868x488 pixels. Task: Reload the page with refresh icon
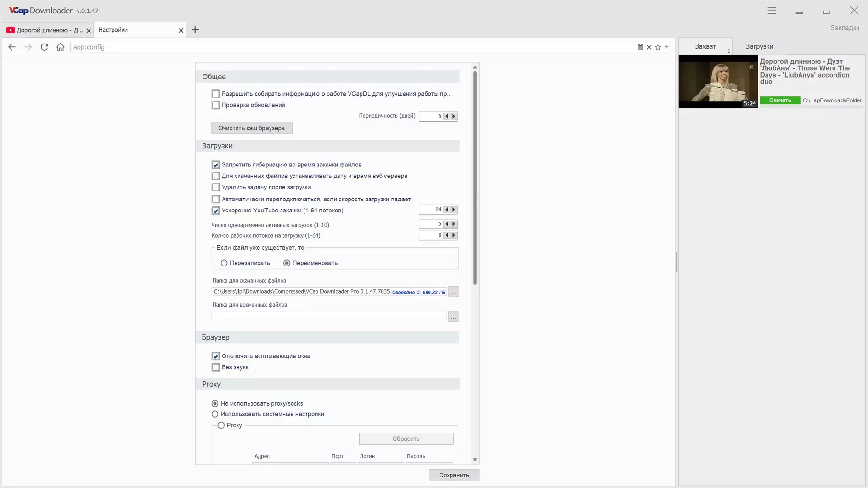pyautogui.click(x=44, y=47)
